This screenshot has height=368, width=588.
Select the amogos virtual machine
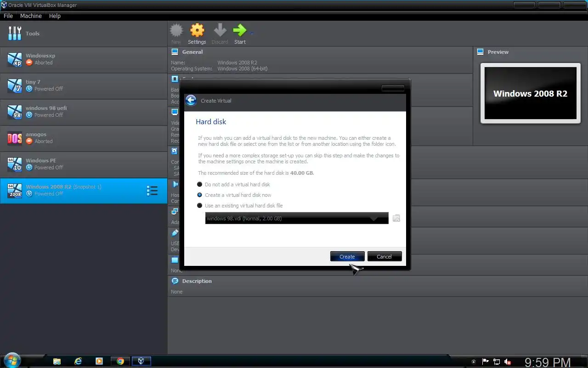click(84, 138)
